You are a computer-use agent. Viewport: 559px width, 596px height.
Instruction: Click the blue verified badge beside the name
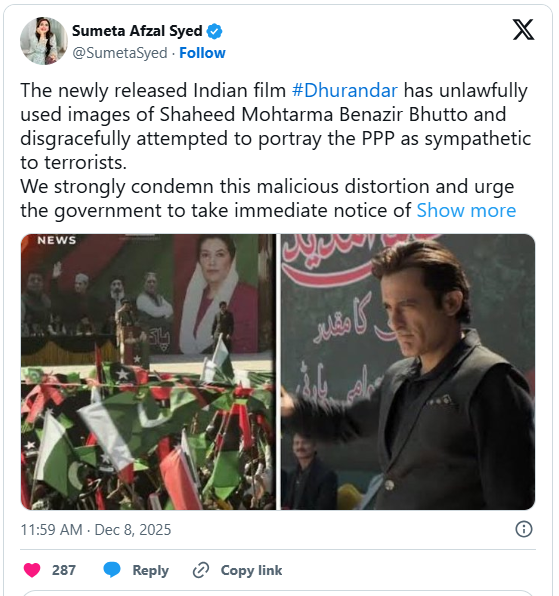coord(214,31)
